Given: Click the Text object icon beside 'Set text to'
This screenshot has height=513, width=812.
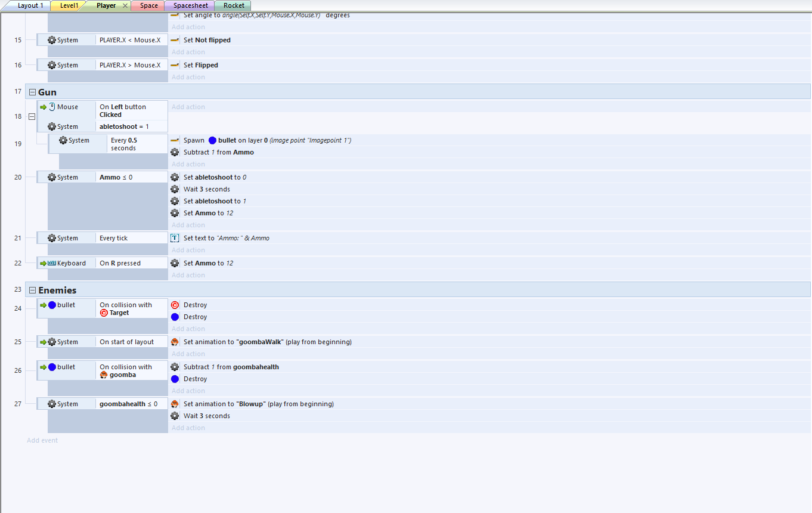Looking at the screenshot, I should [175, 238].
